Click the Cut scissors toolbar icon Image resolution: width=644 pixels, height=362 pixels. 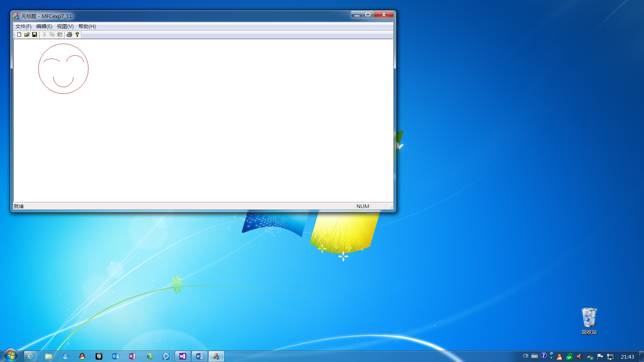coord(44,35)
